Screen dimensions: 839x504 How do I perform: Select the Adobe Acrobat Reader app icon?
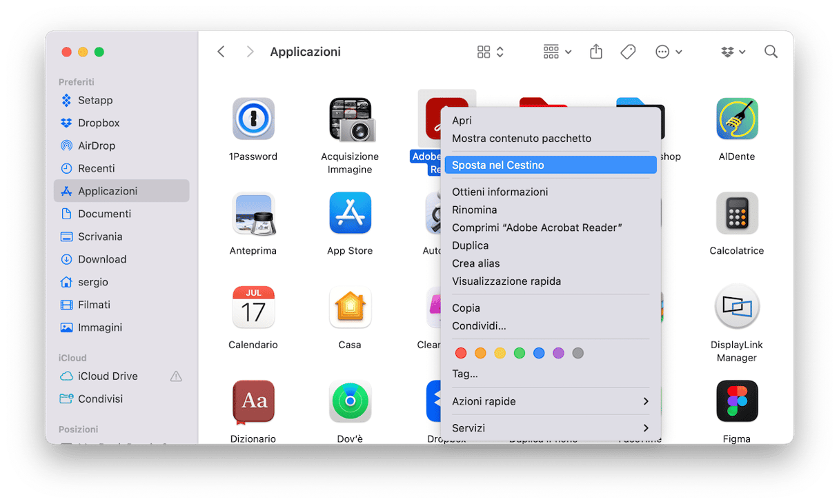coord(433,119)
